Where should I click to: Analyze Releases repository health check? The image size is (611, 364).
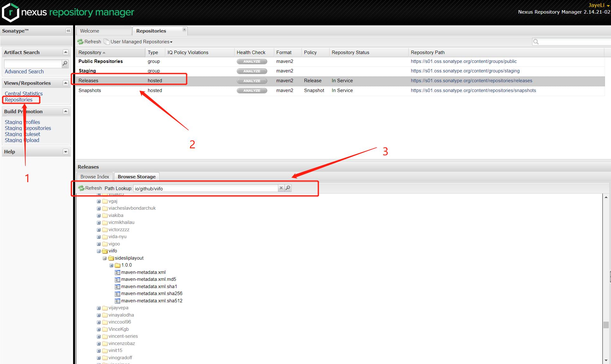click(x=252, y=81)
